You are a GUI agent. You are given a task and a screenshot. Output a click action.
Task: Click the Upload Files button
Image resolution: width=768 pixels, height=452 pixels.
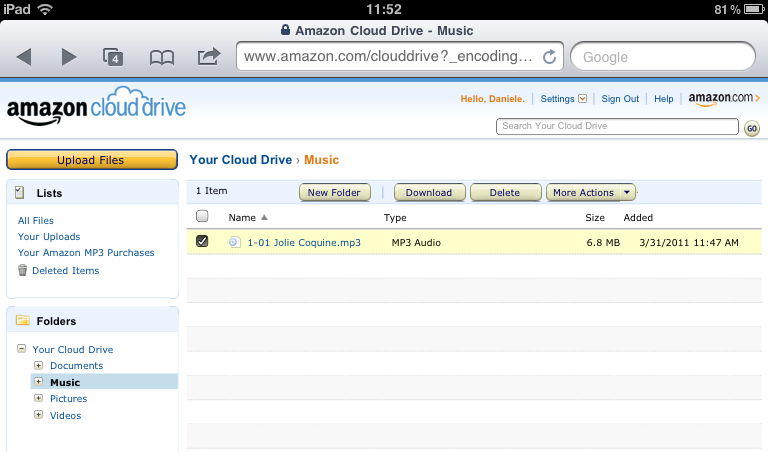coord(91,160)
